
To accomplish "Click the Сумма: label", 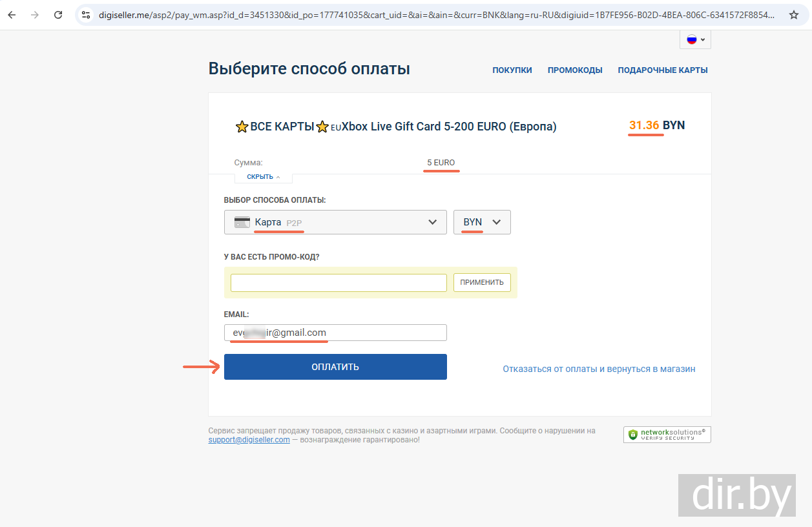I will (249, 163).
